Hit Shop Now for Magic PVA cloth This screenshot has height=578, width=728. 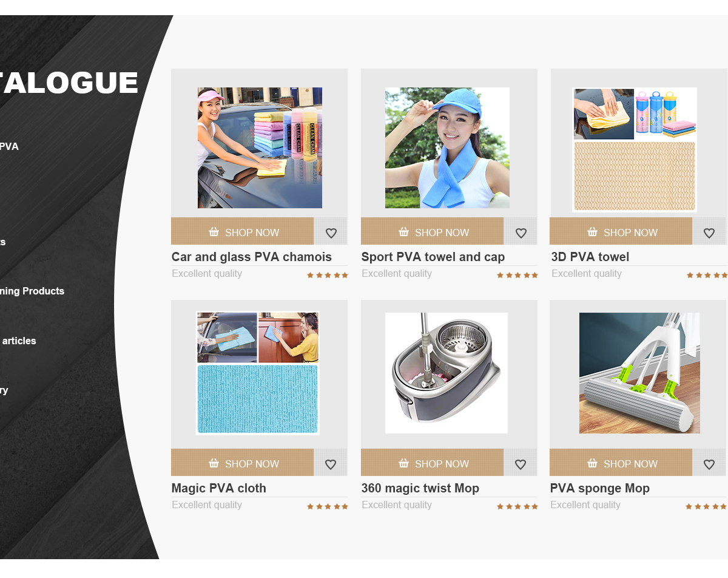click(242, 463)
